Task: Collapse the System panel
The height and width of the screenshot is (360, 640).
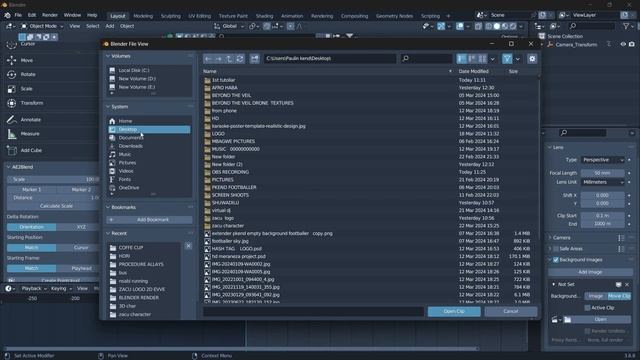Action: click(108, 107)
